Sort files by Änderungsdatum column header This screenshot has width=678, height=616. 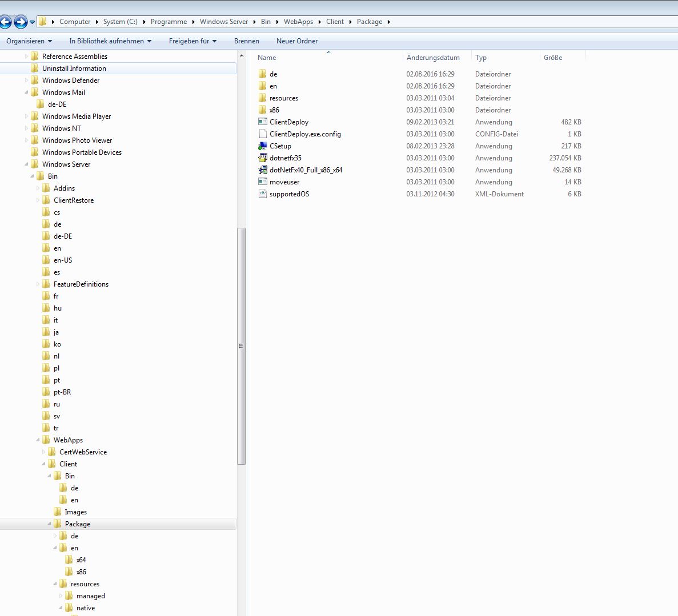coord(433,58)
